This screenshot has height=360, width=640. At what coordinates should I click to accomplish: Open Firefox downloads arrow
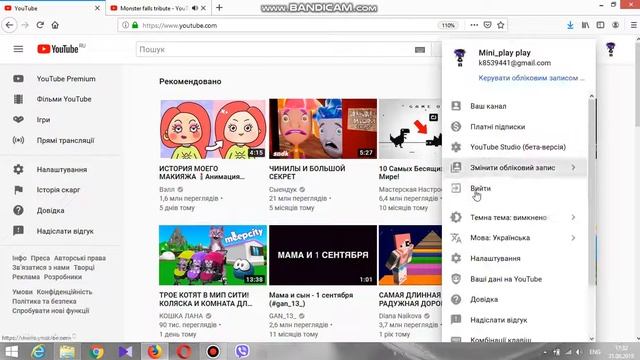pos(570,25)
